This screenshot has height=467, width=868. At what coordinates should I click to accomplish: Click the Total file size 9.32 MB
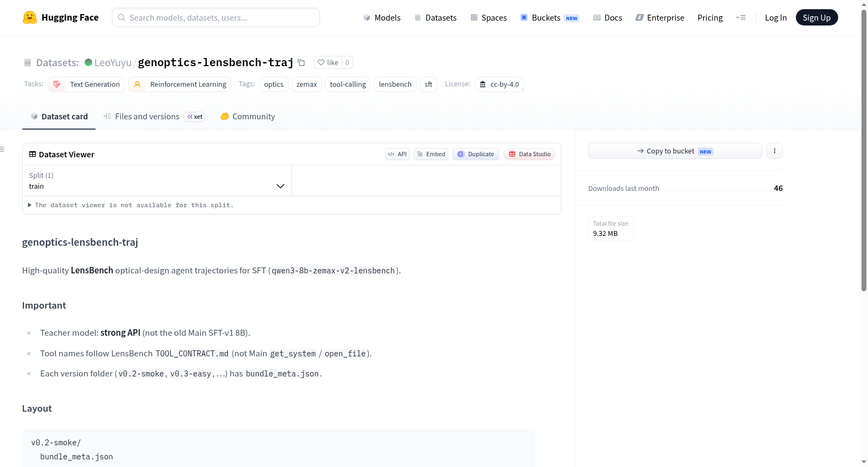pos(611,228)
